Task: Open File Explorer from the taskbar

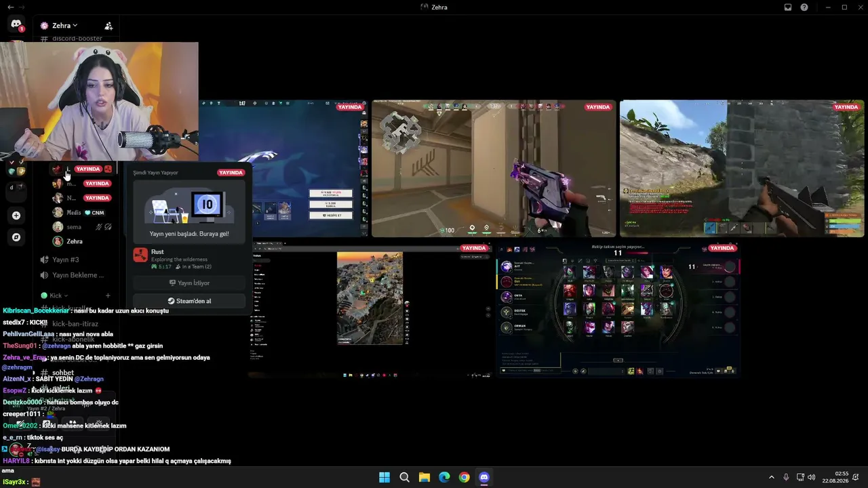Action: 425,477
